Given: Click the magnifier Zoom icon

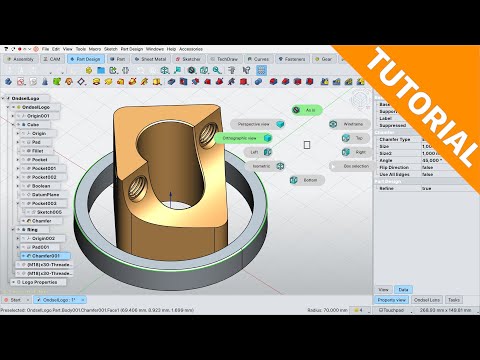Looking at the screenshot, I should click(217, 70).
